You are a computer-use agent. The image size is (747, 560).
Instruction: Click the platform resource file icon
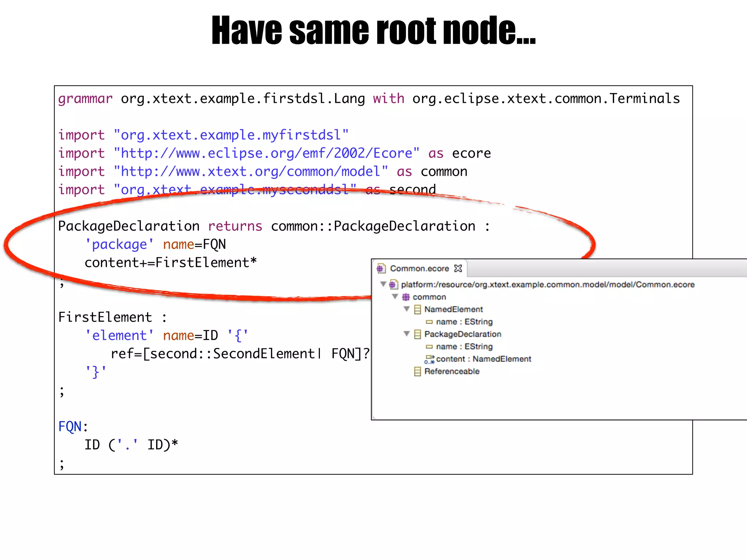[393, 284]
